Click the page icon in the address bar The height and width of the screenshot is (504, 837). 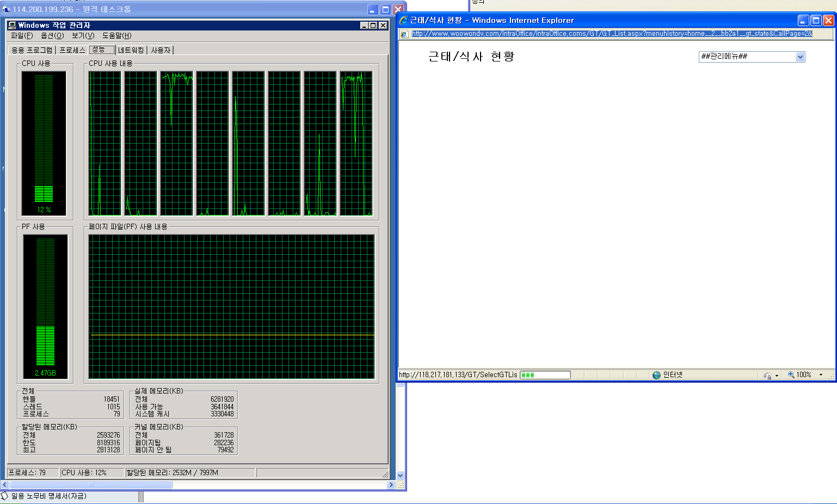click(404, 34)
